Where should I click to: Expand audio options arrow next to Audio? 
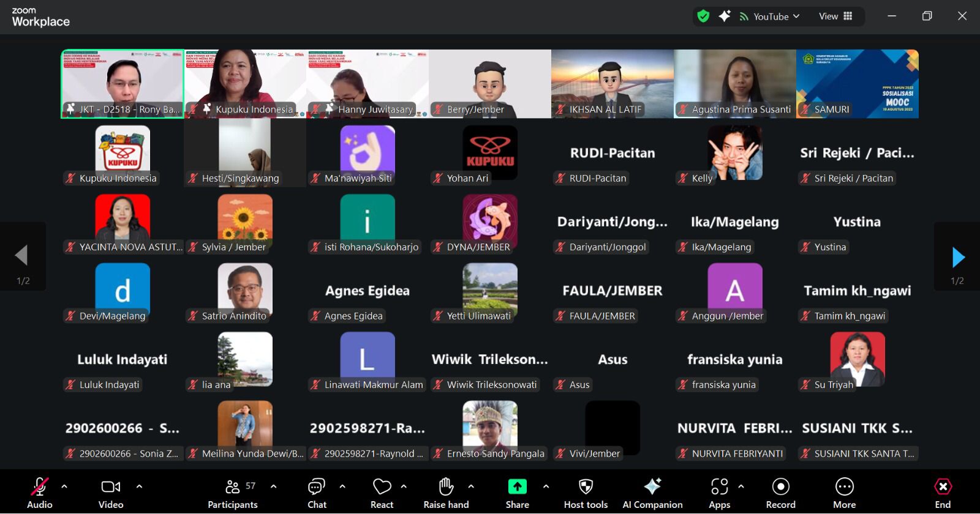click(x=64, y=486)
